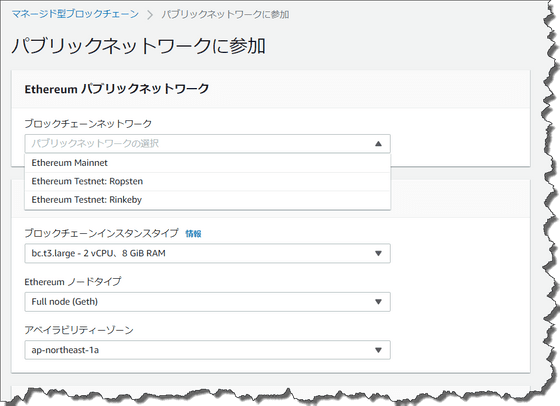This screenshot has height=406, width=560.
Task: Click the Ethereum node type arrow icon
Action: pos(378,302)
